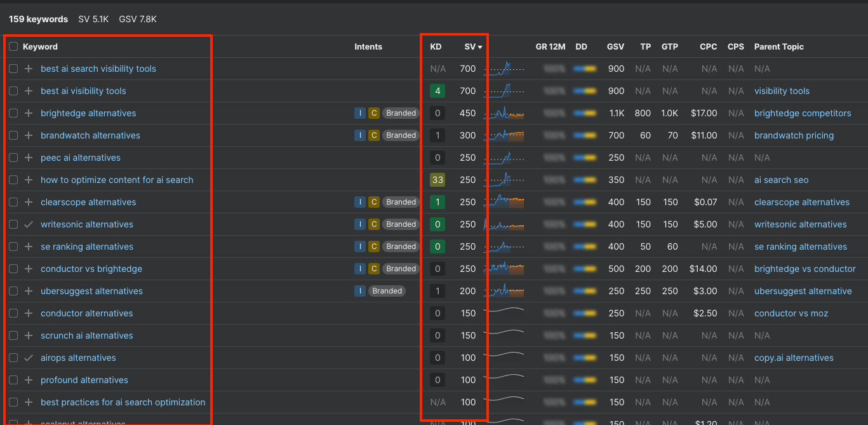
Task: Click Branded badge in 'conductor vs brightedge' row
Action: 401,269
